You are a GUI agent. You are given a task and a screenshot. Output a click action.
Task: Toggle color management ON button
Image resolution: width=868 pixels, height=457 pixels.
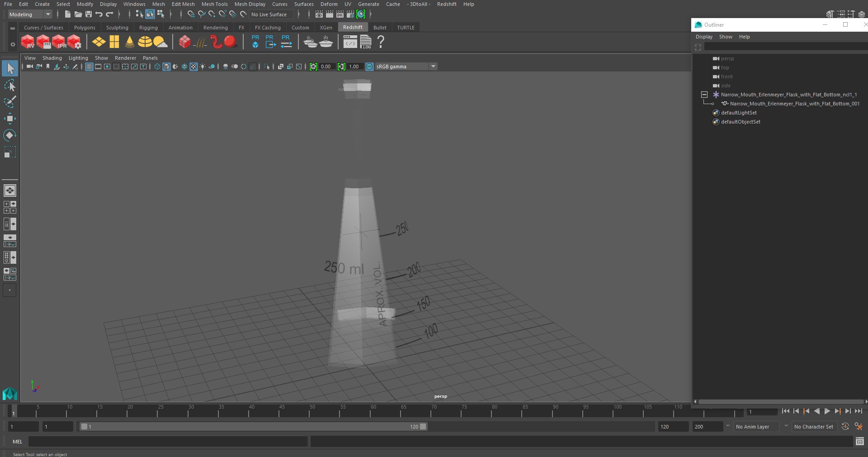pos(369,67)
